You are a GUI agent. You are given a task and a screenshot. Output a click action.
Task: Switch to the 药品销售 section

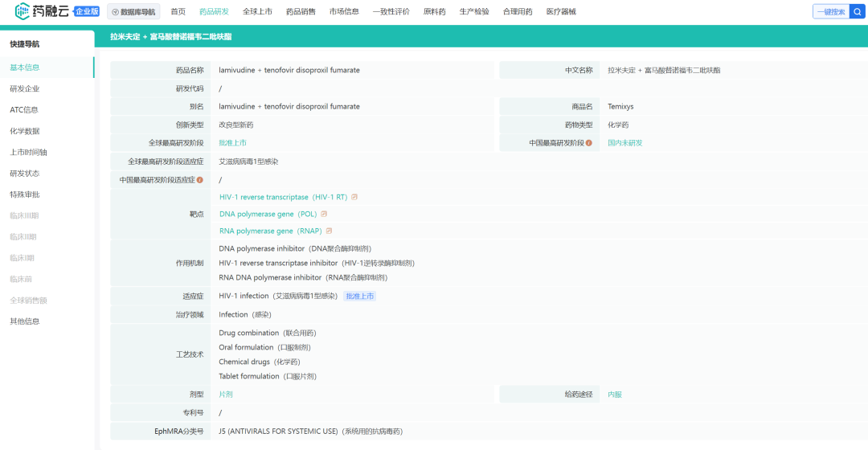[x=301, y=12]
